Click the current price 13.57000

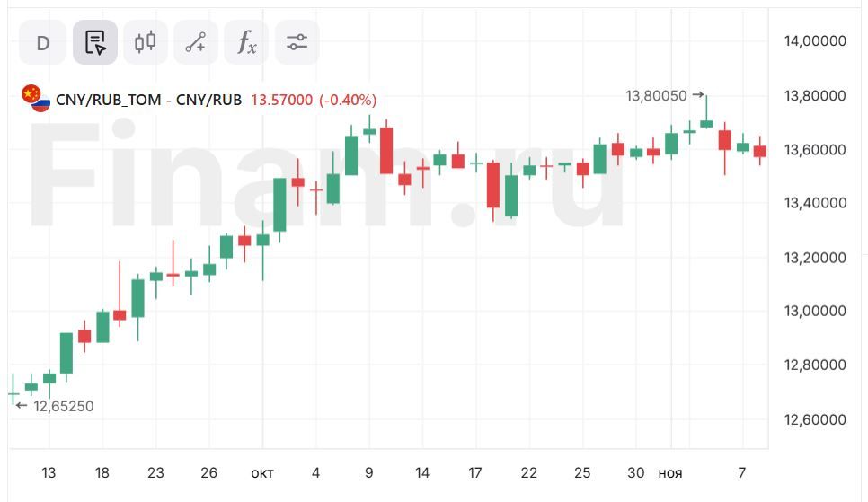(x=281, y=100)
